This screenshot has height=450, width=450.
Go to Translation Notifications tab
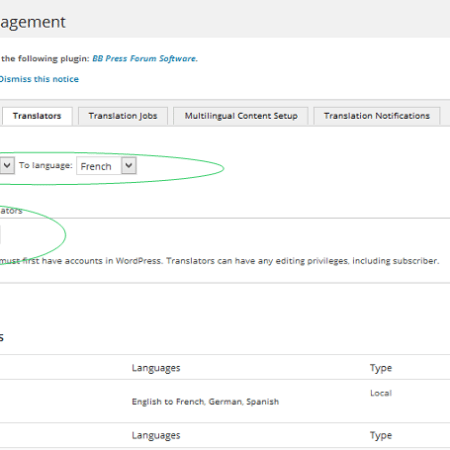coord(377,116)
